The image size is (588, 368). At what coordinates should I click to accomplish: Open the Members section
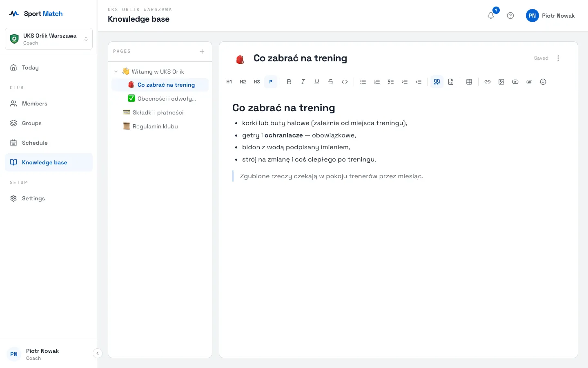point(49,103)
